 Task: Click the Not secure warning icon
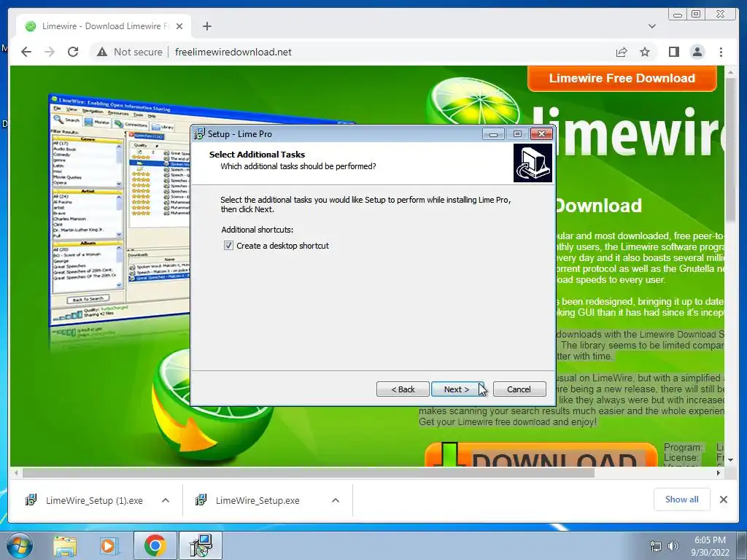pyautogui.click(x=102, y=52)
